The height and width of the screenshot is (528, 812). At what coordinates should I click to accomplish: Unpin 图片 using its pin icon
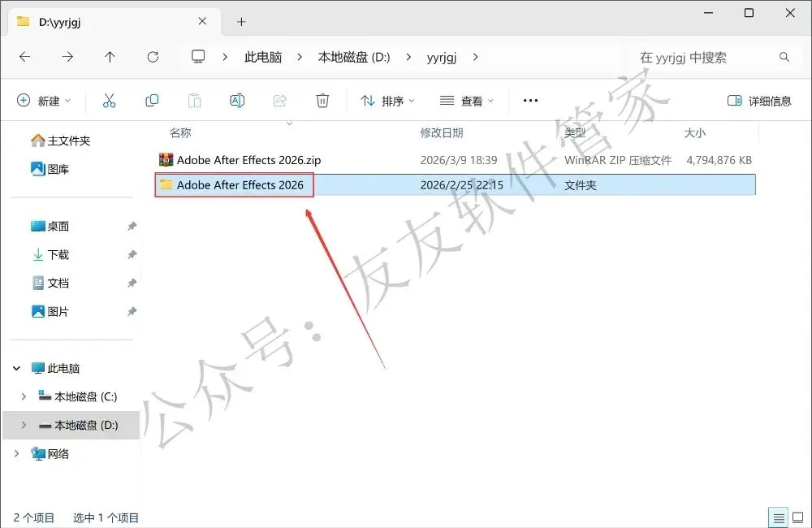coord(132,311)
